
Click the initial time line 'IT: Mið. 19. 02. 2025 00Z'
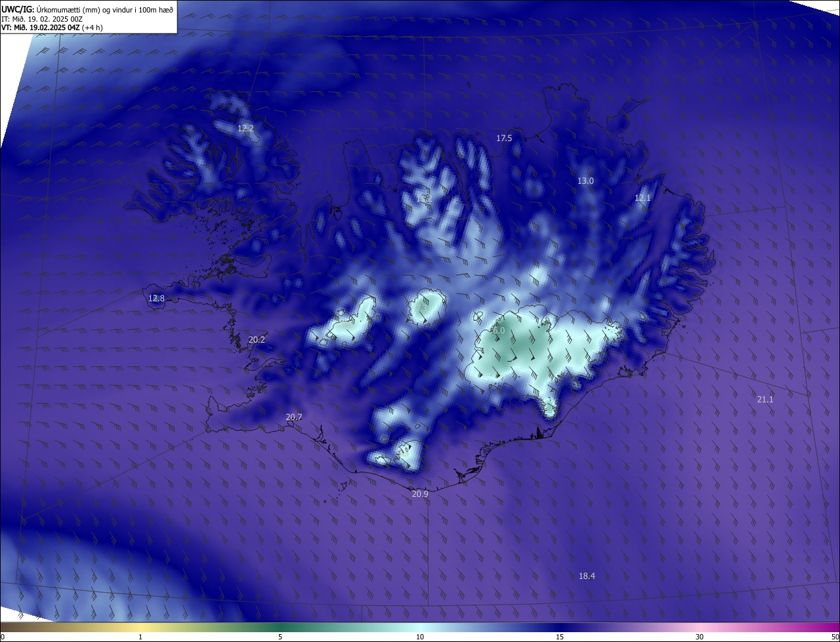pyautogui.click(x=41, y=18)
